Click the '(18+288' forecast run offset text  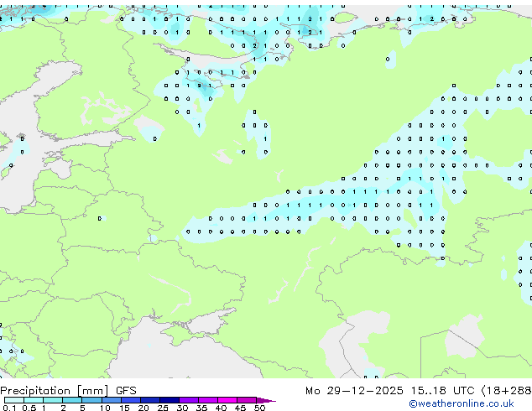tap(506, 391)
